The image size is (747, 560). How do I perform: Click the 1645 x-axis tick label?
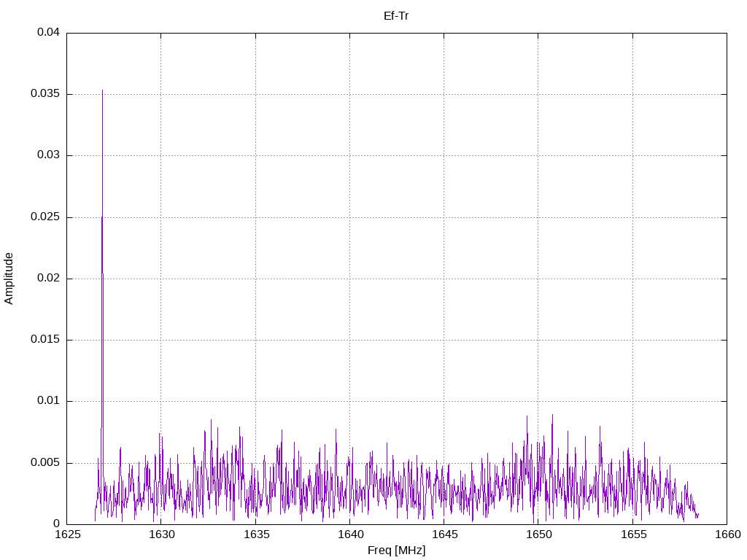coord(444,535)
